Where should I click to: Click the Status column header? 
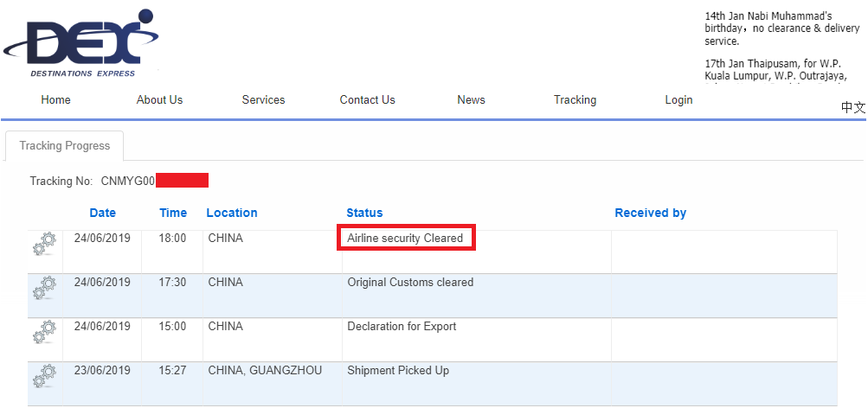pos(364,213)
